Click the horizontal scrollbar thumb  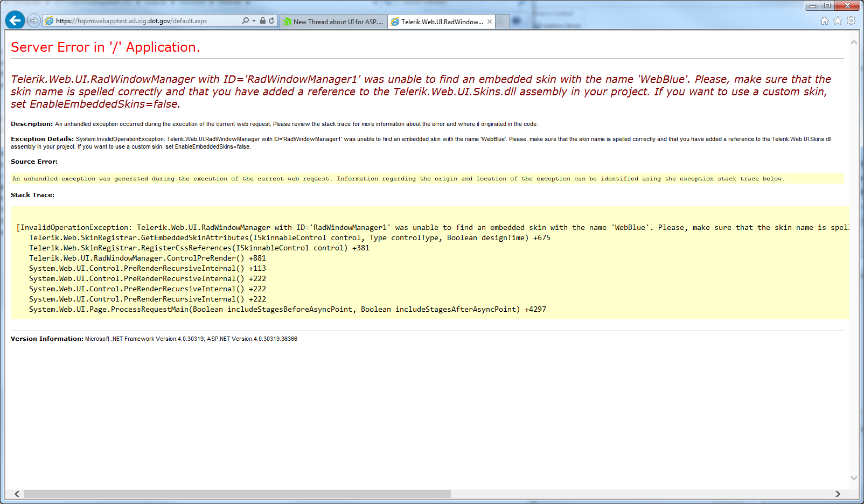click(237, 494)
